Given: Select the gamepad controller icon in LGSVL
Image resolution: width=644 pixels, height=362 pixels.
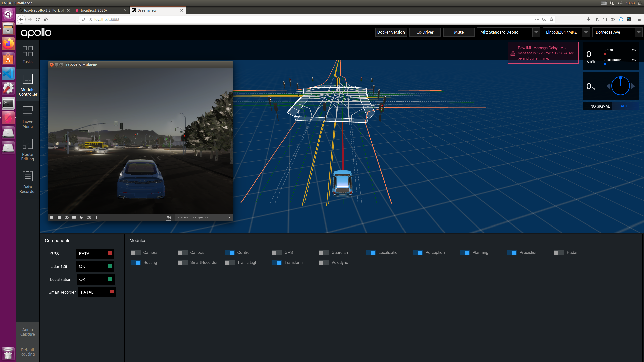Looking at the screenshot, I should [89, 217].
